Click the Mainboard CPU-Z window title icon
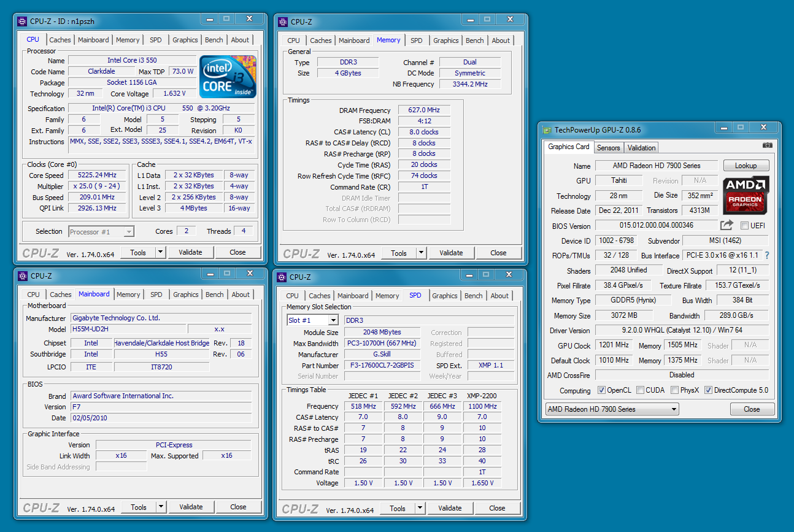This screenshot has height=532, width=794. coord(23,276)
